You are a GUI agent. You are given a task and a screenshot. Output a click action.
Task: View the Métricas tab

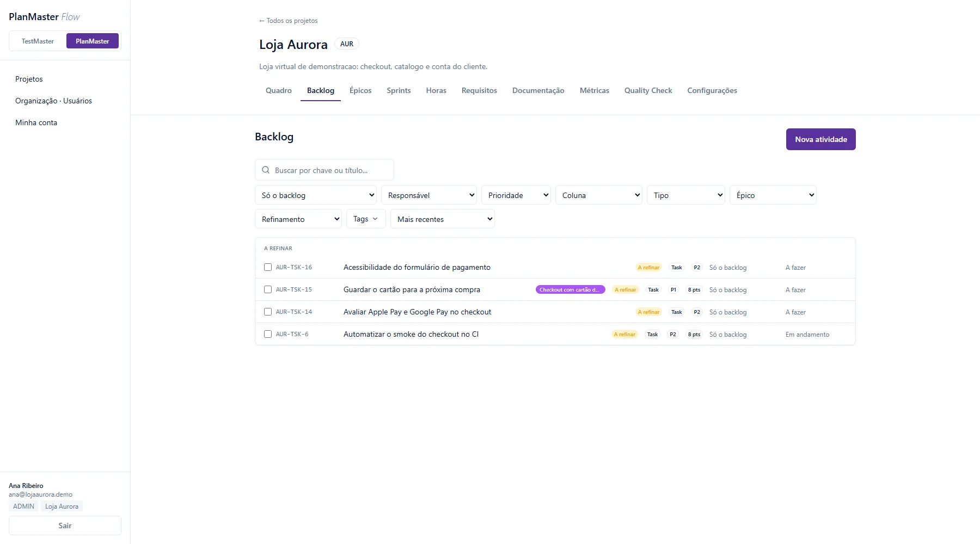click(x=595, y=91)
